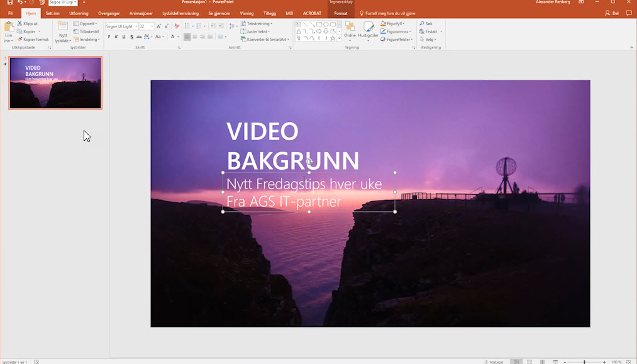Open Figurfyll shape fill dropdown
The height and width of the screenshot is (364, 637).
click(x=392, y=23)
